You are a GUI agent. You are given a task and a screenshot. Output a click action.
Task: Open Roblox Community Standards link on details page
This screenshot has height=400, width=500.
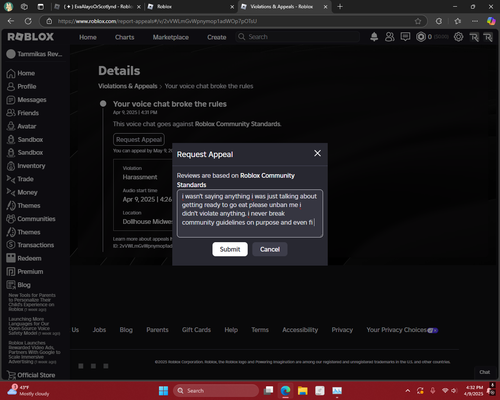pyautogui.click(x=238, y=124)
